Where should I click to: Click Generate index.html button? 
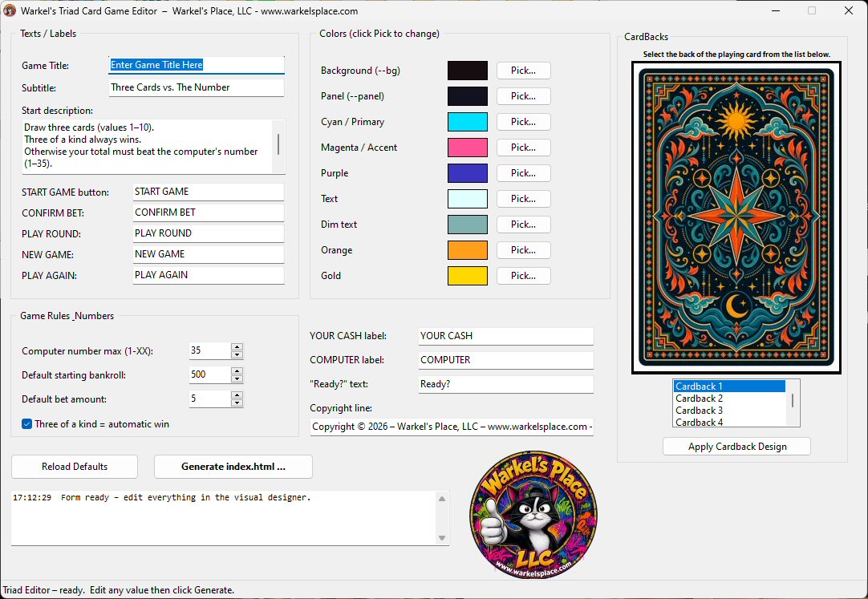233,467
